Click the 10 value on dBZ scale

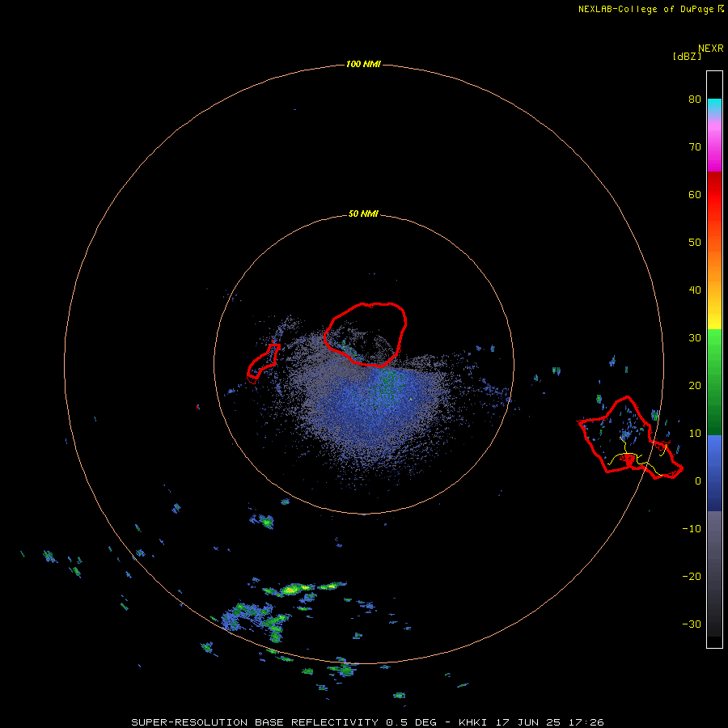coord(695,434)
